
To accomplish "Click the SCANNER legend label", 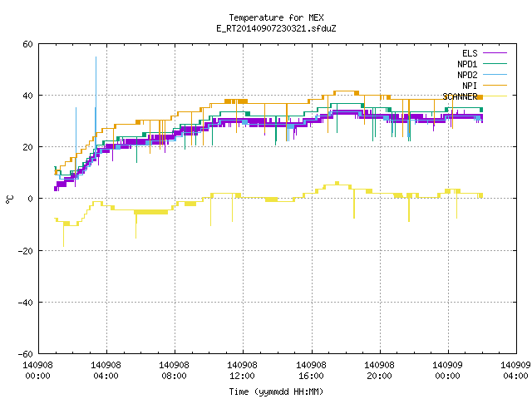I will click(x=460, y=96).
